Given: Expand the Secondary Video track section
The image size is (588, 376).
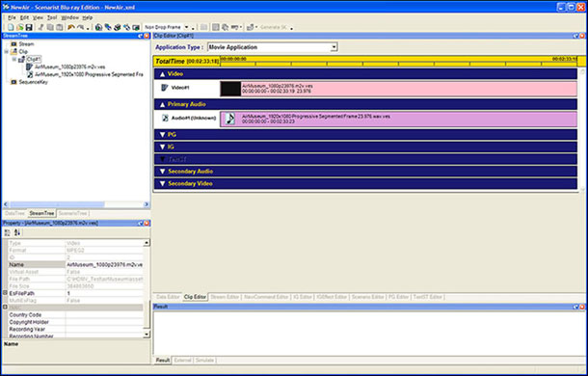Looking at the screenshot, I should [x=162, y=183].
